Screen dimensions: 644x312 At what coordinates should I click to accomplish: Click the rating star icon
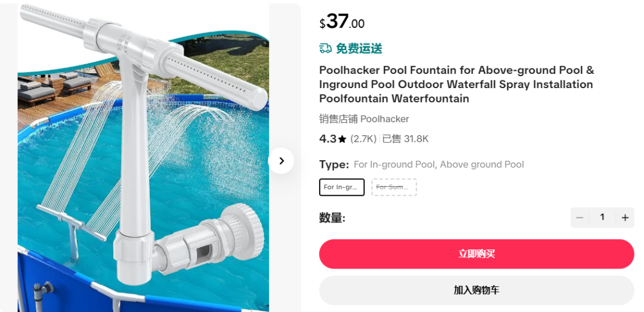tap(342, 139)
